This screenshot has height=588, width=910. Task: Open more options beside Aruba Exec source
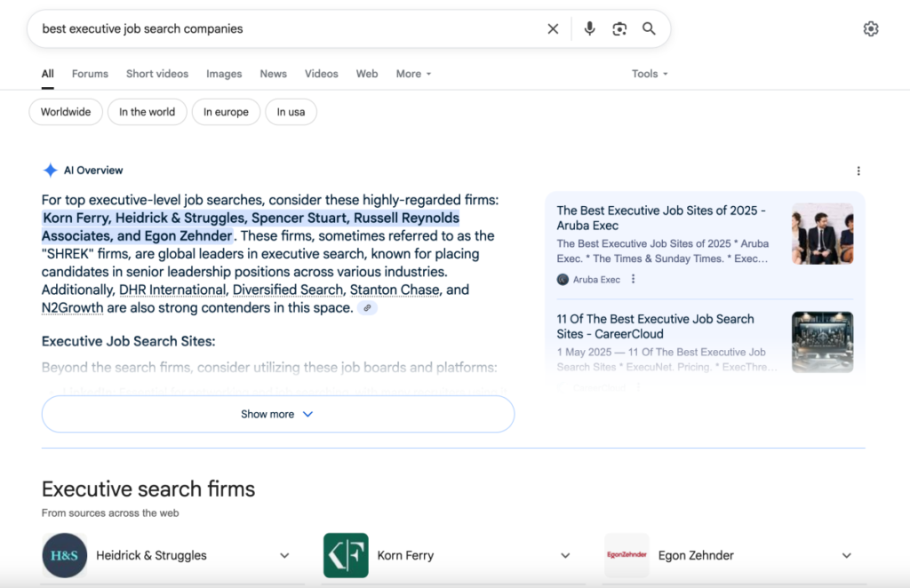[x=633, y=279]
